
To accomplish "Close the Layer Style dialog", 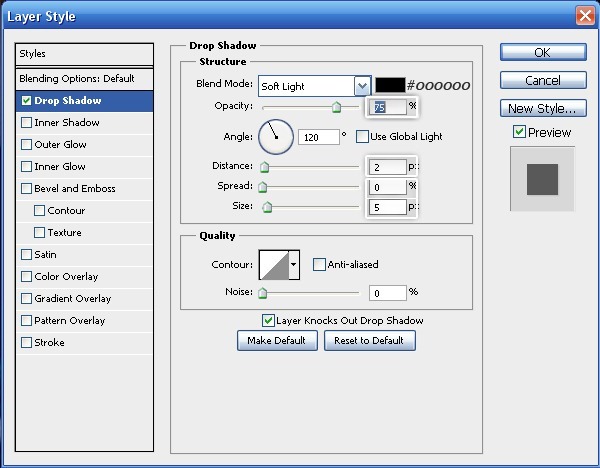I will [x=585, y=16].
